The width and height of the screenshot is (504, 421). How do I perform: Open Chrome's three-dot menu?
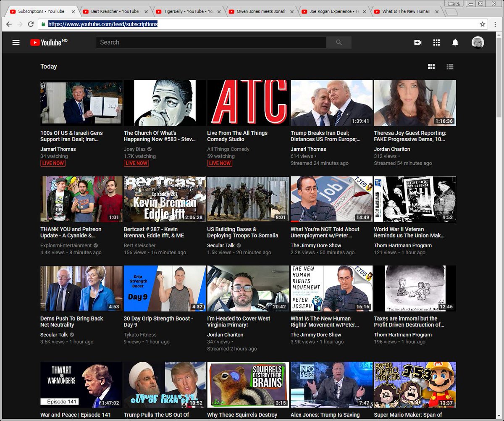tap(495, 24)
